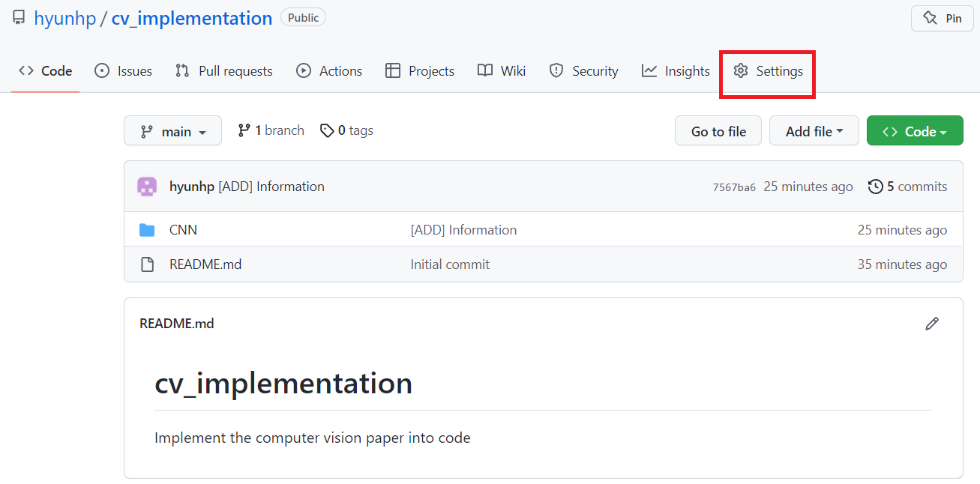This screenshot has width=980, height=484.
Task: Click the README.md header in readme panel
Action: click(x=177, y=324)
